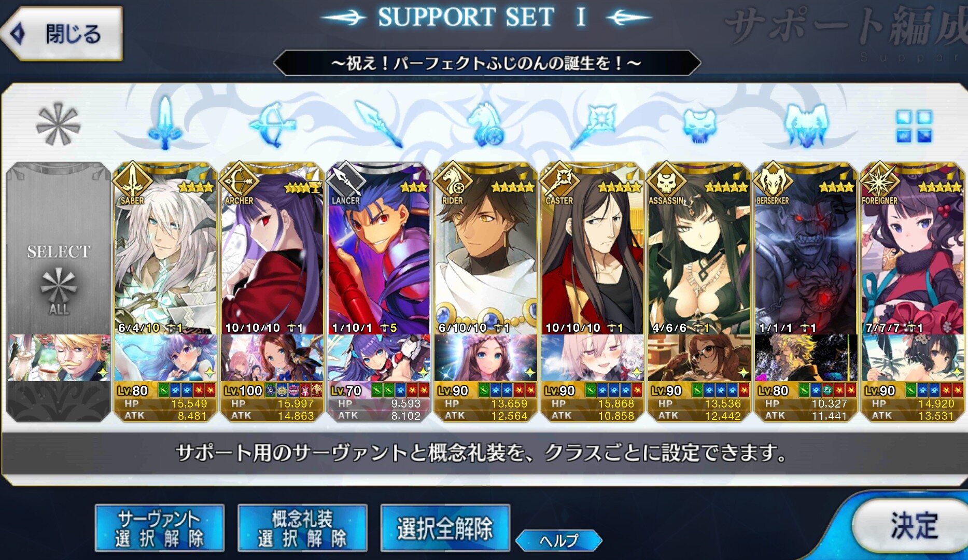Click the 選択全解除 button
968x560 pixels.
(445, 528)
